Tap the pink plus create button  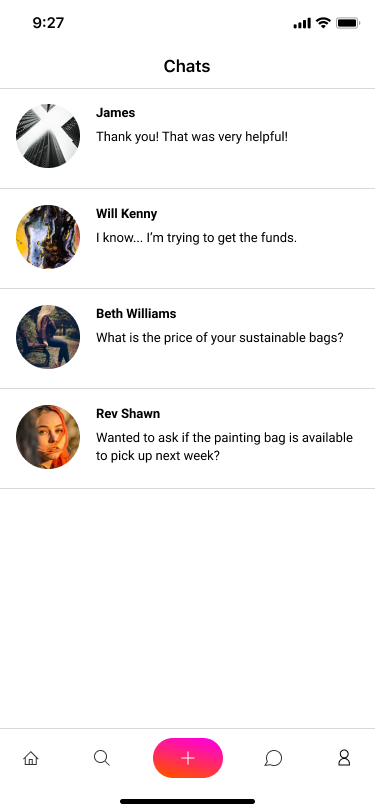click(188, 758)
